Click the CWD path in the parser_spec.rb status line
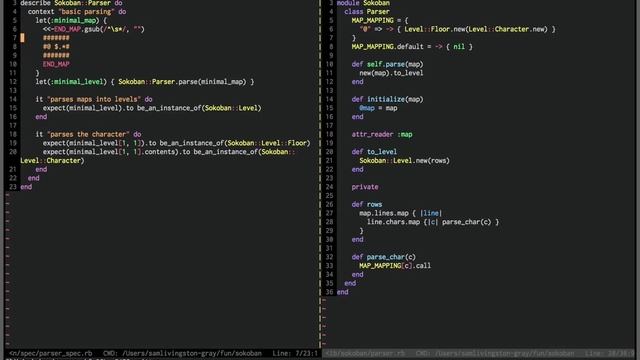This screenshot has width=640, height=360. [192, 353]
